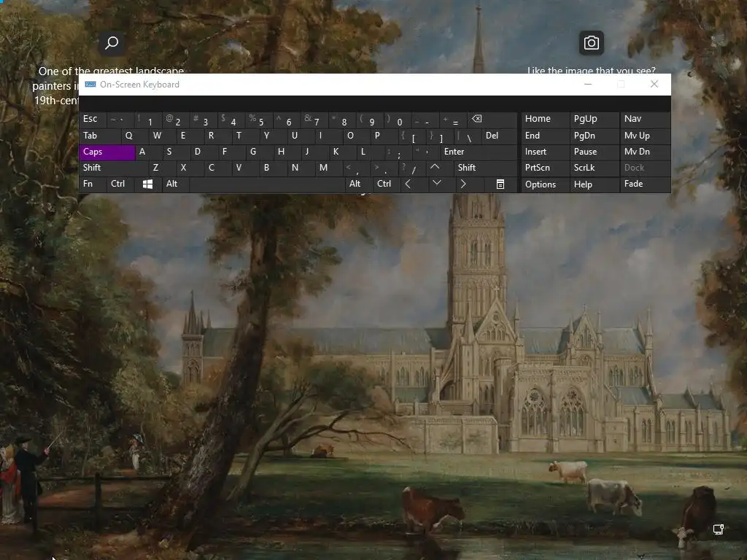Click the A key
The height and width of the screenshot is (560, 747).
pos(149,152)
